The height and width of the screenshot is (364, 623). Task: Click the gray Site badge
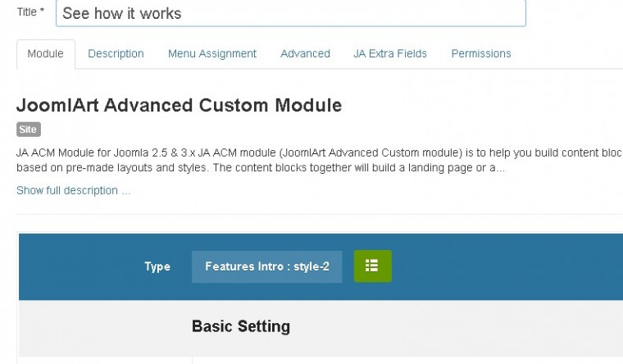[28, 130]
